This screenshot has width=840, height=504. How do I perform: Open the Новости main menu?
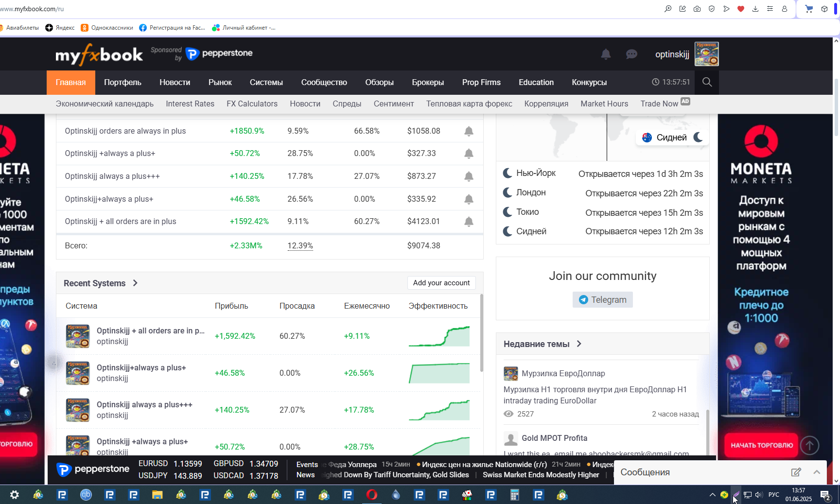(175, 83)
